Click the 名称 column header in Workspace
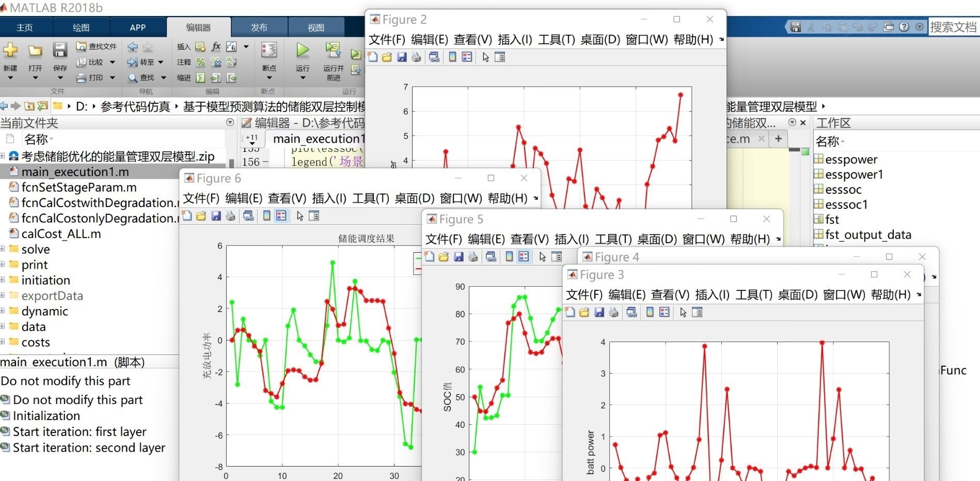 click(827, 141)
